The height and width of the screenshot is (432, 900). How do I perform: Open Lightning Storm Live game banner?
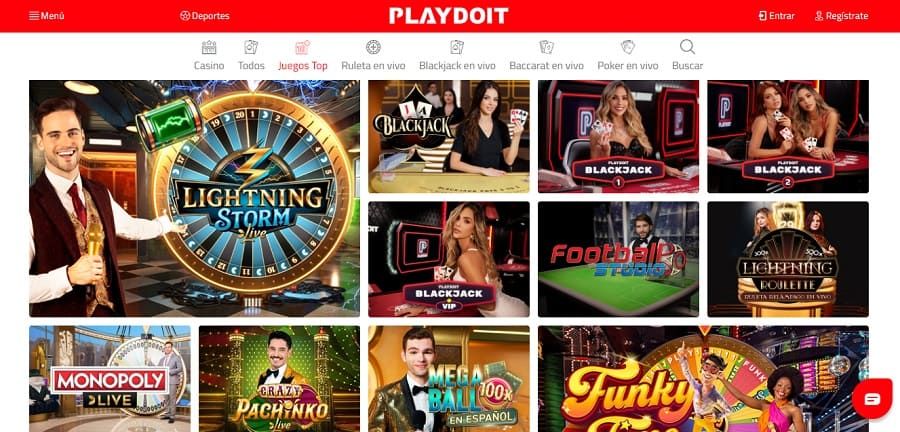click(x=195, y=199)
